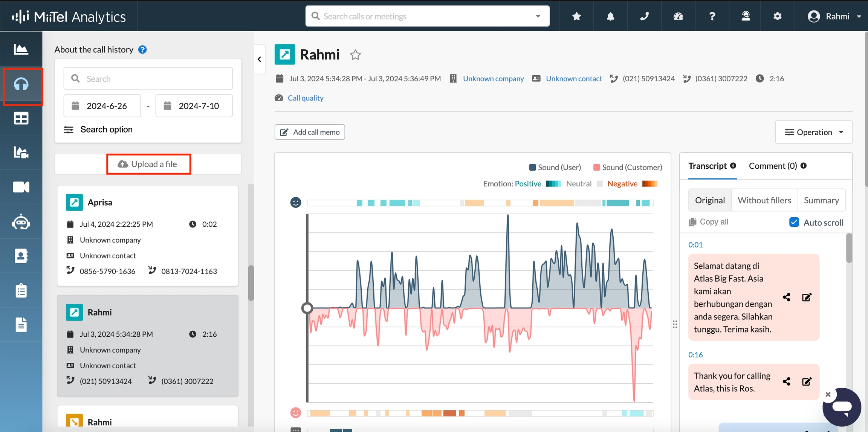The height and width of the screenshot is (432, 868).
Task: Select the Summary transcript tab
Action: click(821, 200)
